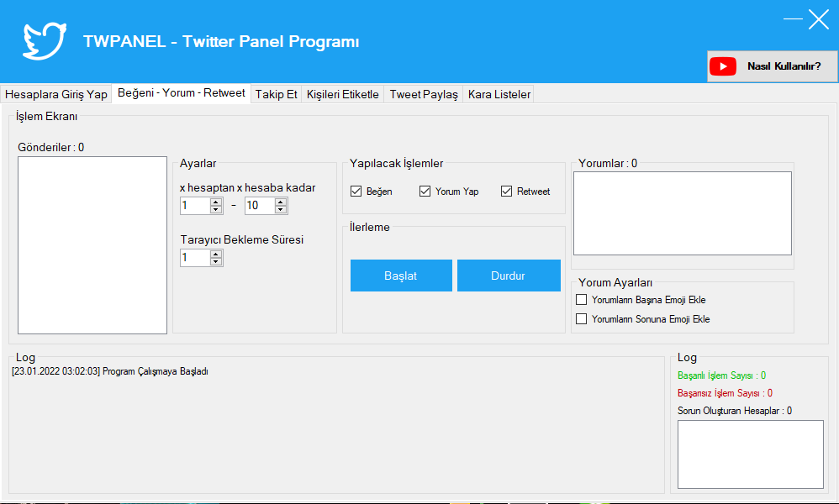Increase the starting account number
Viewport: 839px width, 504px height.
click(216, 202)
